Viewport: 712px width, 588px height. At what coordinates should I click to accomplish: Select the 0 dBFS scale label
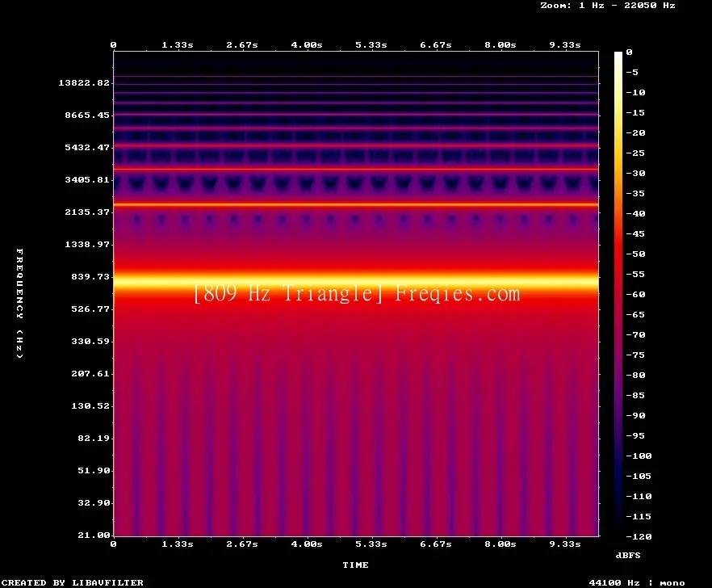(629, 52)
